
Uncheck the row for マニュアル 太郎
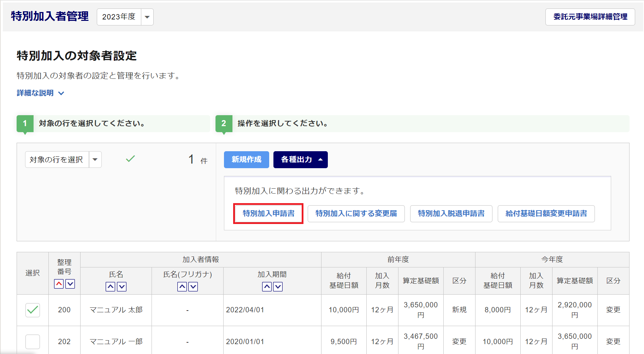coord(33,310)
